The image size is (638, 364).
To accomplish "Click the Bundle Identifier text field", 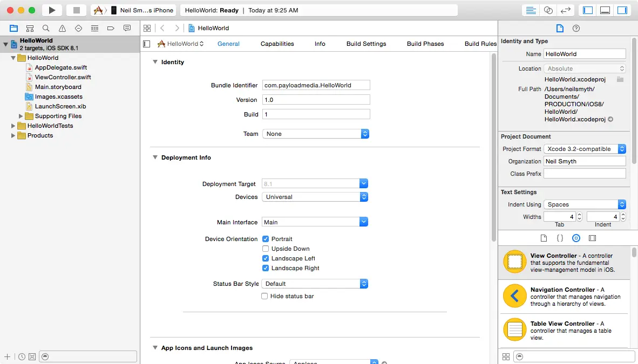I will point(316,85).
